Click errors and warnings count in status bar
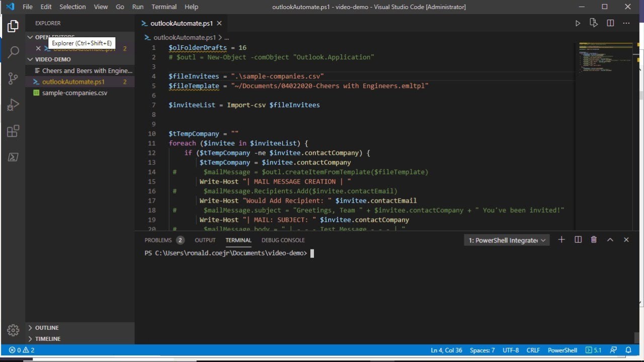The image size is (644, 362). [x=22, y=350]
